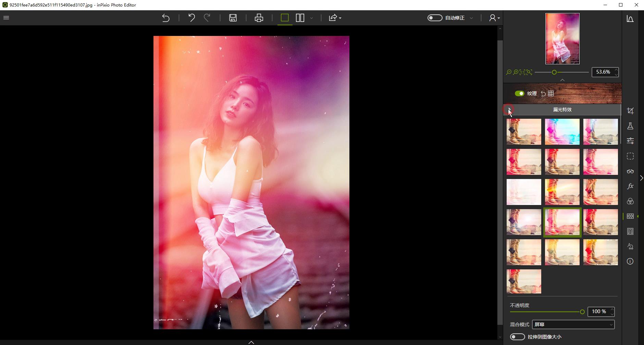Save the photo with floppy icon
Screen dimensions: 644x345
click(x=233, y=18)
